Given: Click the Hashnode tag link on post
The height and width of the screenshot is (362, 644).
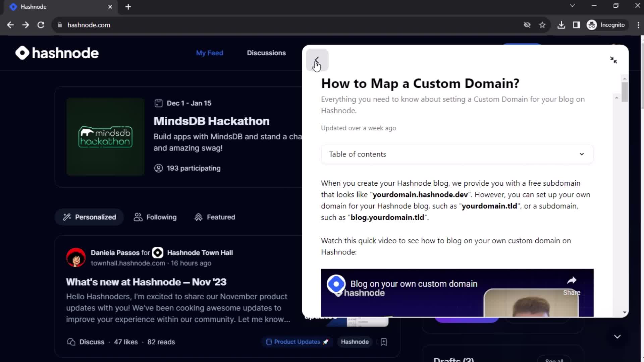Looking at the screenshot, I should click(355, 342).
